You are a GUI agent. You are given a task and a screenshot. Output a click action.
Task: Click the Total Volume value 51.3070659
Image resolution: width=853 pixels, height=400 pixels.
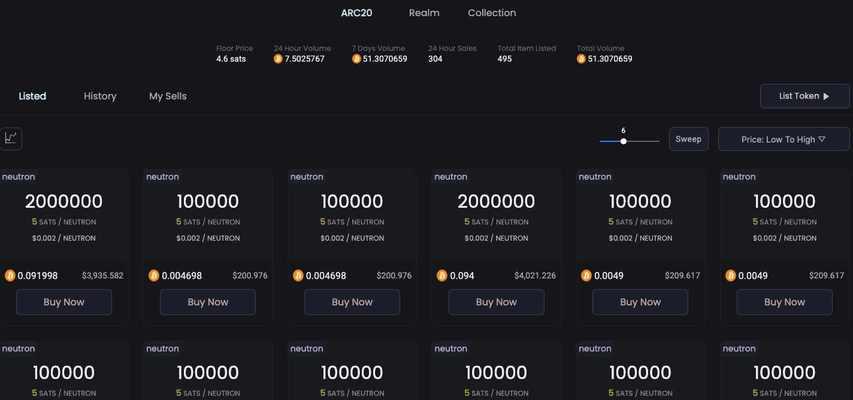point(610,59)
